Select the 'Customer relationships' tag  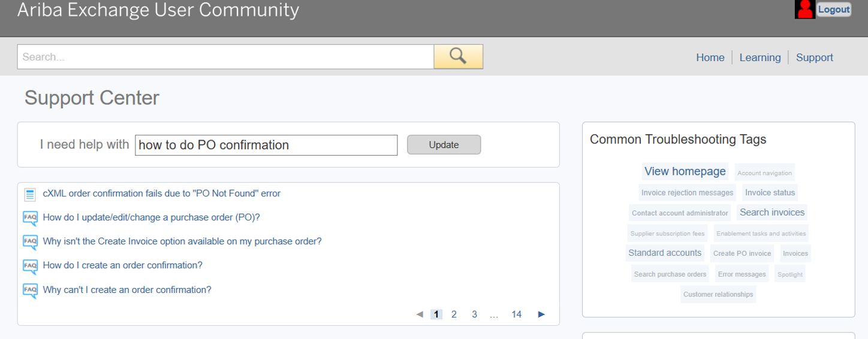click(718, 295)
